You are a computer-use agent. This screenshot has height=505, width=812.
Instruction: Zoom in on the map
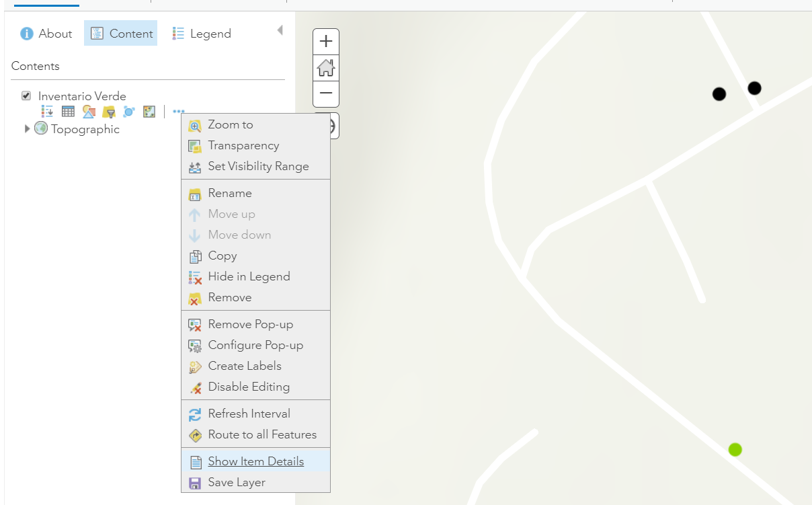pyautogui.click(x=326, y=42)
